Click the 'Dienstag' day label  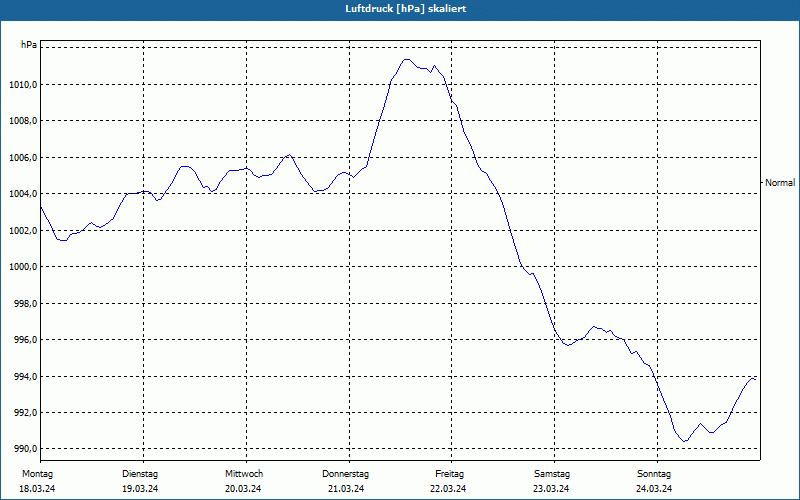pyautogui.click(x=140, y=474)
